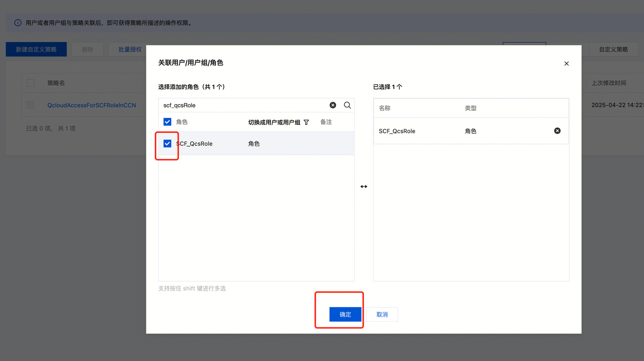
Task: Click 新建自定义策略 button in background page
Action: tap(36, 49)
